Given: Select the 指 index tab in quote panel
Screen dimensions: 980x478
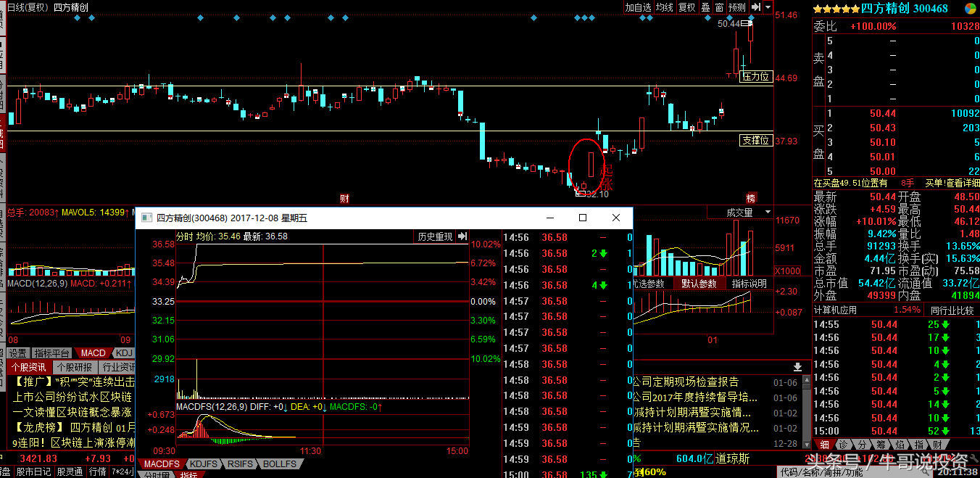Looking at the screenshot, I should pyautogui.click(x=918, y=444).
